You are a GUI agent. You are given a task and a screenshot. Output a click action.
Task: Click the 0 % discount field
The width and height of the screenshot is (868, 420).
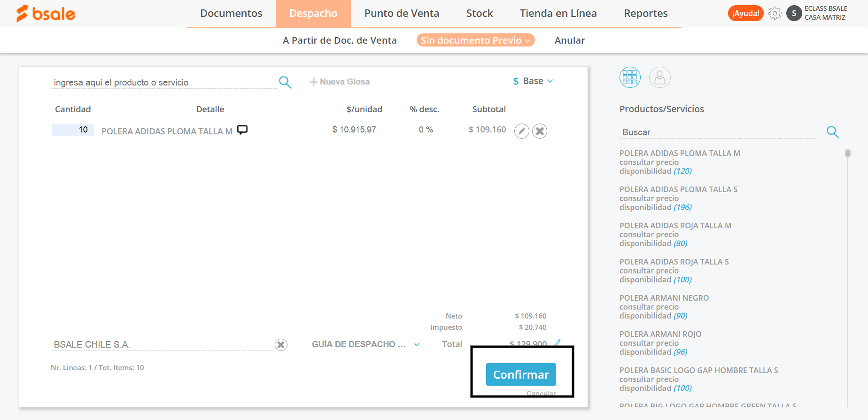(419, 130)
